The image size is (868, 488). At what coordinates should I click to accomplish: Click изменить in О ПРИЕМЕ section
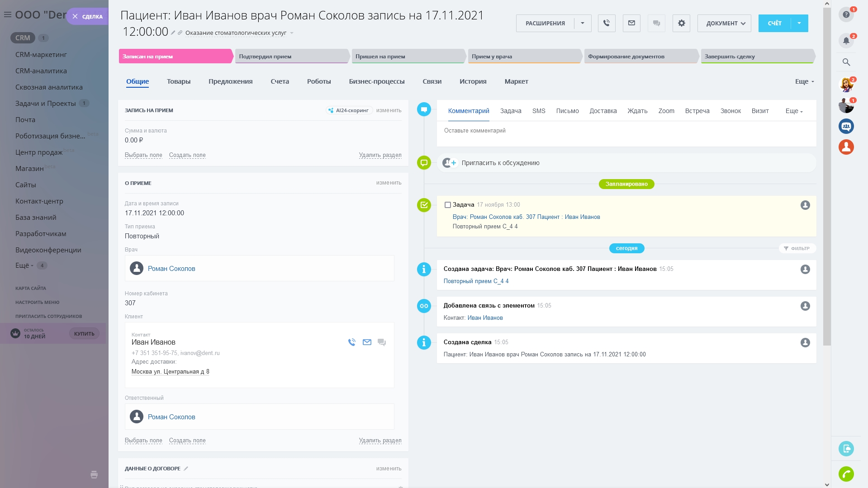389,183
